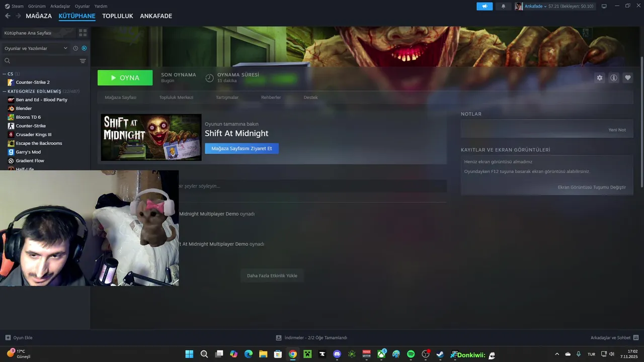Open the Steam menu
Image resolution: width=644 pixels, height=362 pixels.
pyautogui.click(x=14, y=6)
